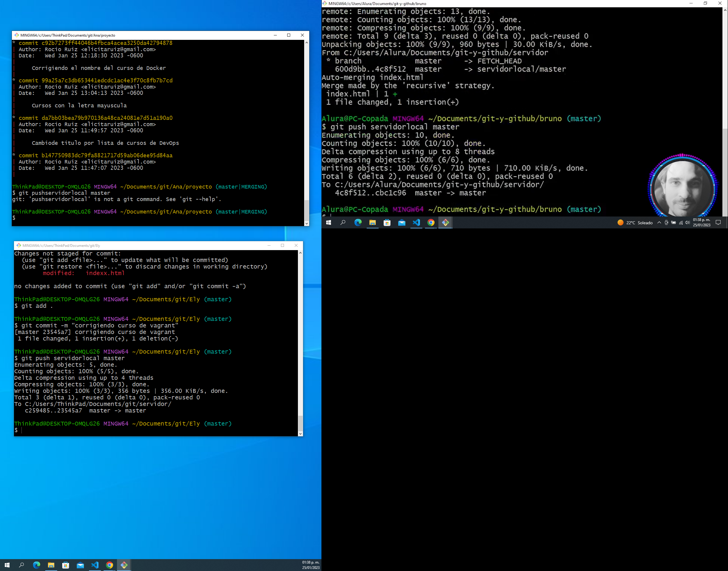Image resolution: width=728 pixels, height=571 pixels.
Task: Click commit hash starting c92b7273ff
Action: (107, 43)
